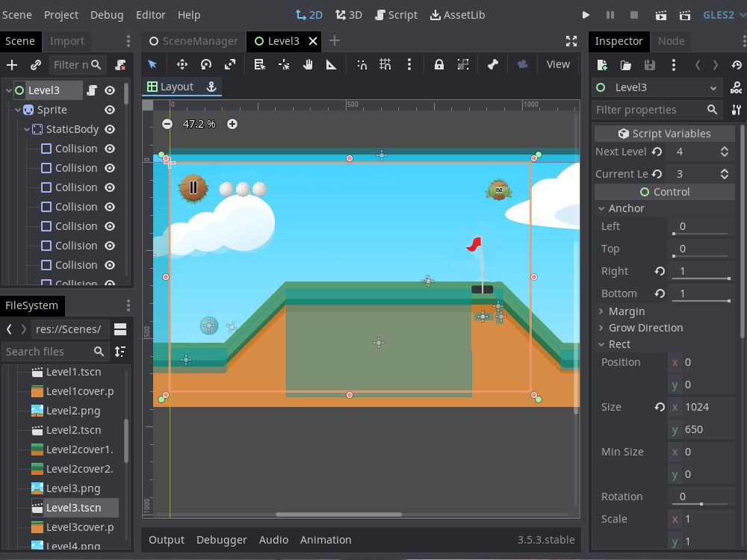Reset the Next Level value
Screen dimensions: 747x560
coord(657,152)
